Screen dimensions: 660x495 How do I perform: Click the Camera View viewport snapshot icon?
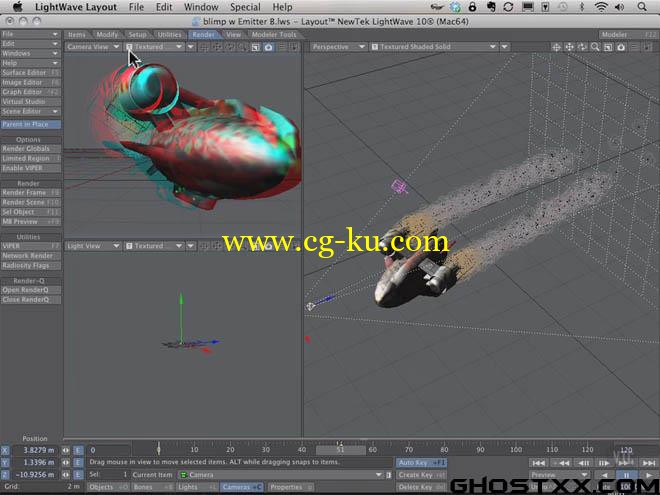(x=269, y=47)
